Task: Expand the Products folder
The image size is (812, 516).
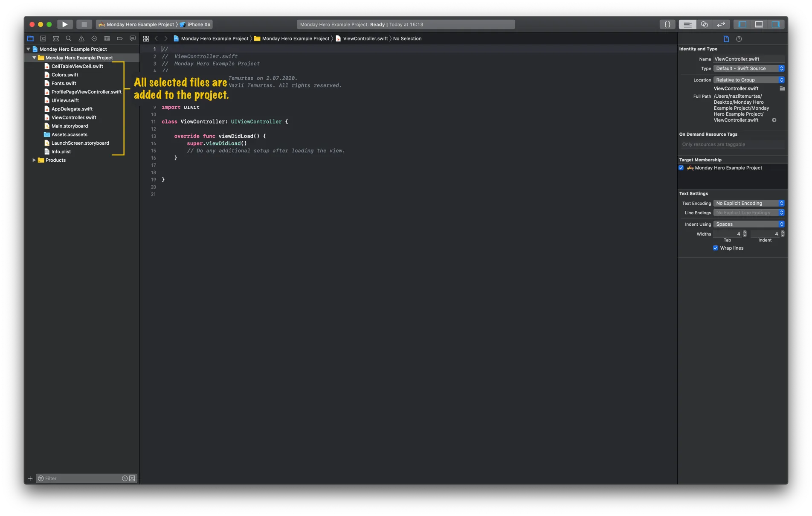Action: pos(34,160)
